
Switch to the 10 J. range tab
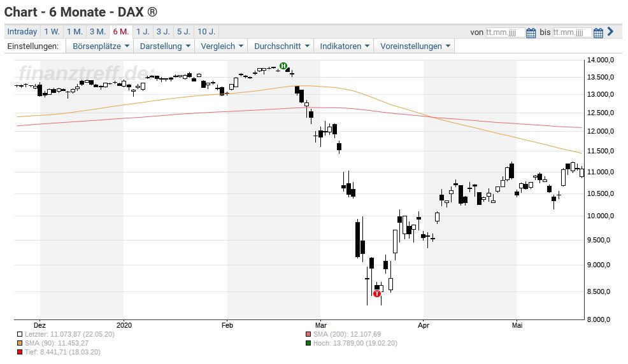click(206, 32)
